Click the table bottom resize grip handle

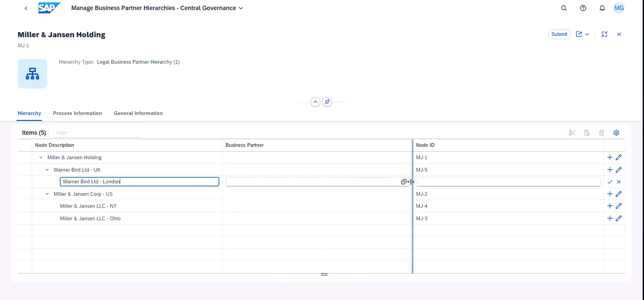[x=324, y=275]
